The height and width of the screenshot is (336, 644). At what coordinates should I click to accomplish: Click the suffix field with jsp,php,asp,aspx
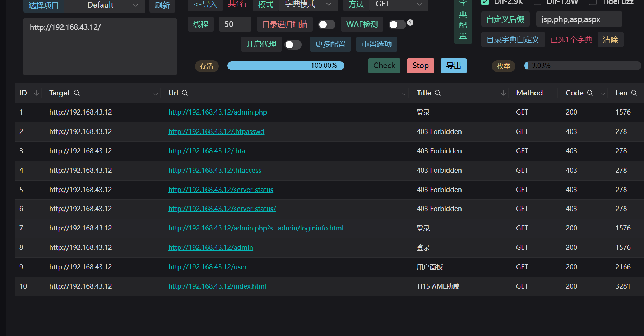tap(579, 19)
